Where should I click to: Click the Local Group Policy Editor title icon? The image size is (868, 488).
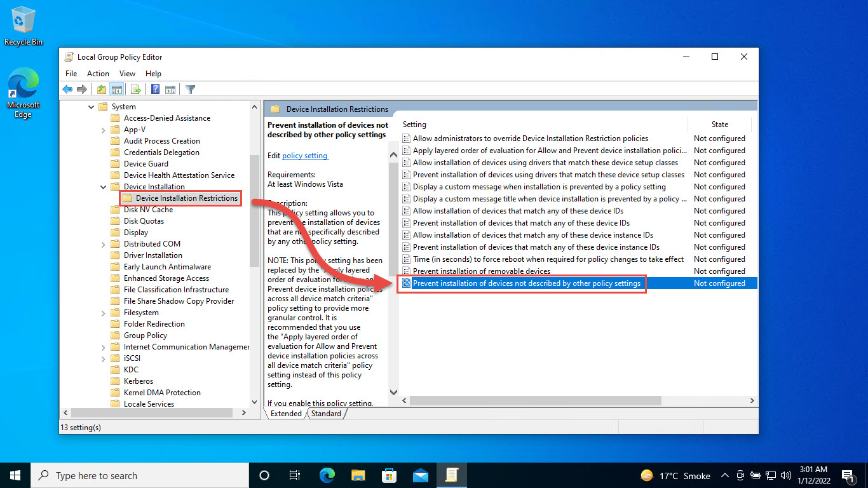tap(69, 57)
